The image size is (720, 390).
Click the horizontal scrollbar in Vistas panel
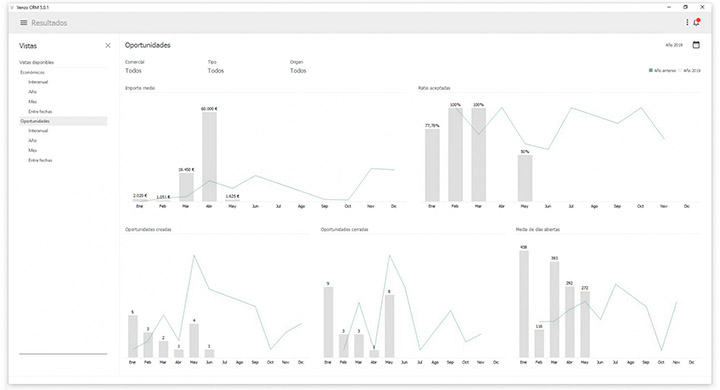63,354
